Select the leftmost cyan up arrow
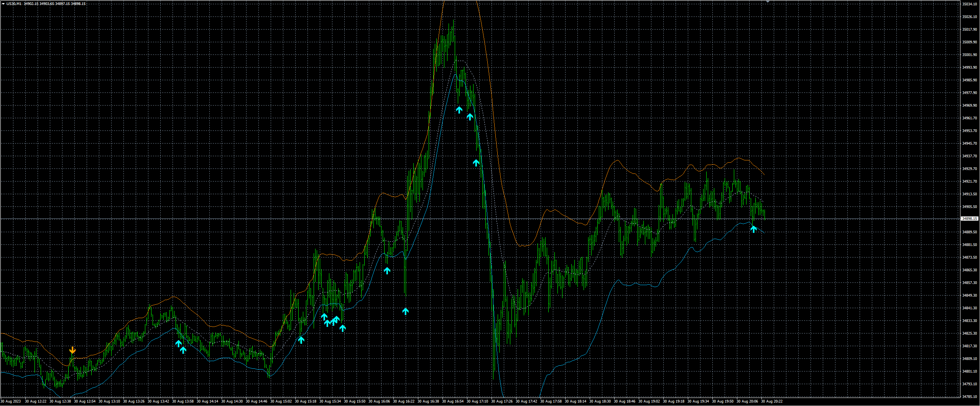The height and width of the screenshot is (406, 980). [x=178, y=343]
